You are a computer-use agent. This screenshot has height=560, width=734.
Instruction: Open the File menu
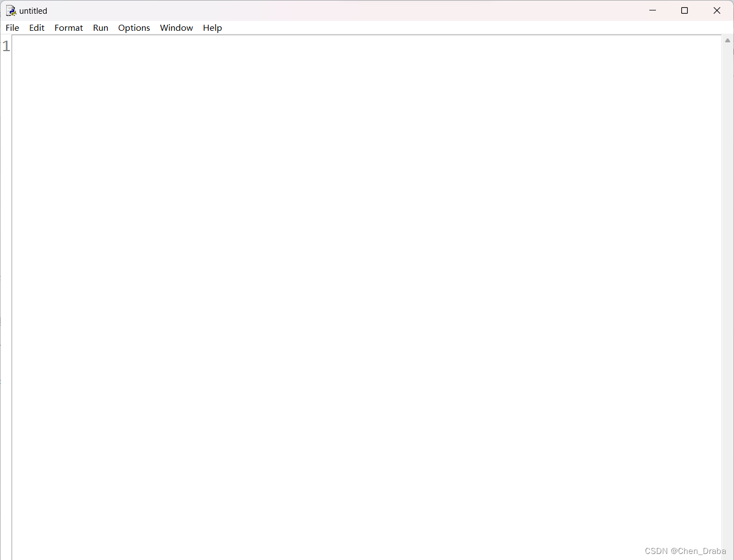click(x=12, y=27)
